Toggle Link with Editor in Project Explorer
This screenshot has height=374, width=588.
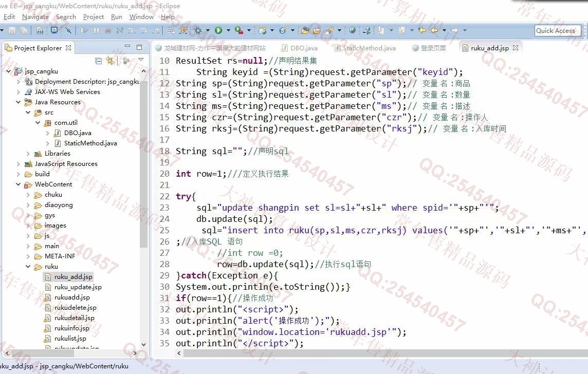point(110,60)
